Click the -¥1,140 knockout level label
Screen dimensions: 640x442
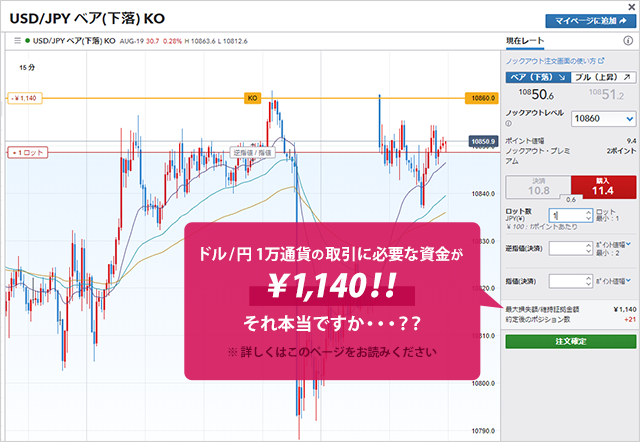point(24,98)
